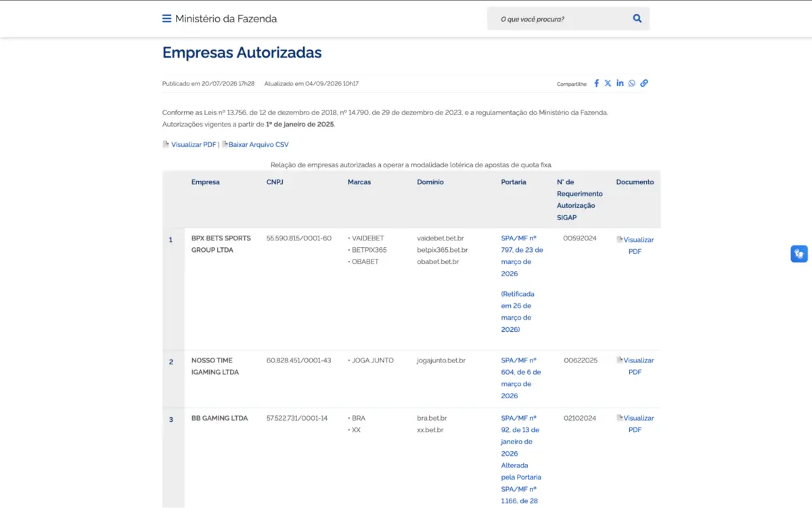Open the Ministério da Fazenda home title

coord(226,19)
